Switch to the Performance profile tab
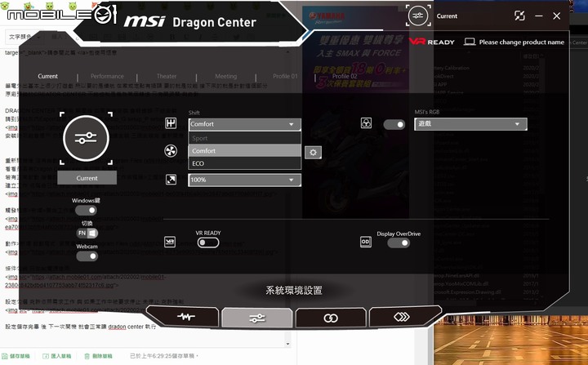This screenshot has width=588, height=365. [x=107, y=76]
